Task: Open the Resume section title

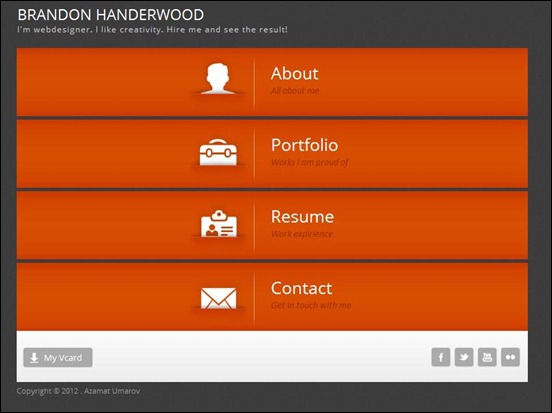Action: click(x=302, y=217)
